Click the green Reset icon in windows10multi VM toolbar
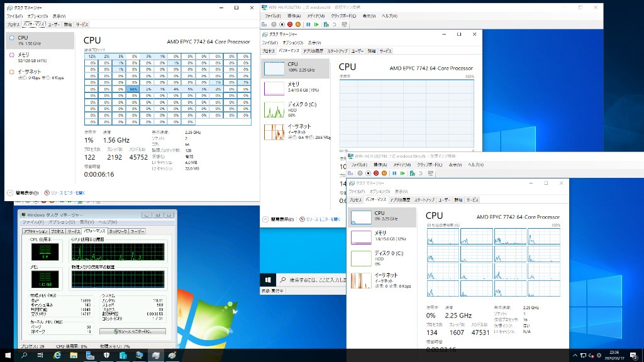This screenshot has height=362, width=644. click(x=402, y=173)
